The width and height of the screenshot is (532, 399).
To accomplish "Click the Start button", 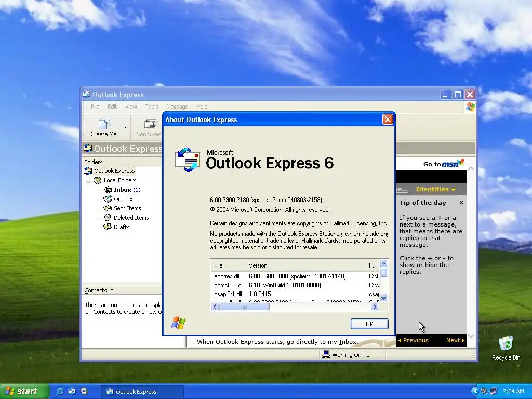I will tap(24, 391).
